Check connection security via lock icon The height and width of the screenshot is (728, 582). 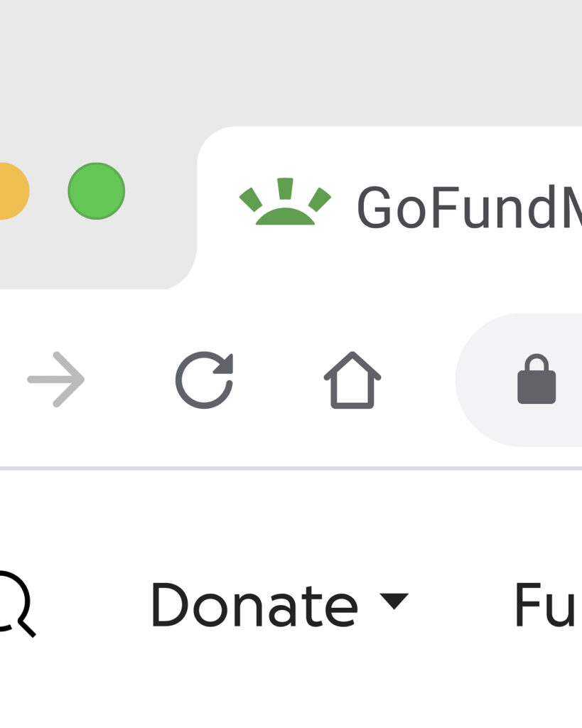click(x=537, y=380)
